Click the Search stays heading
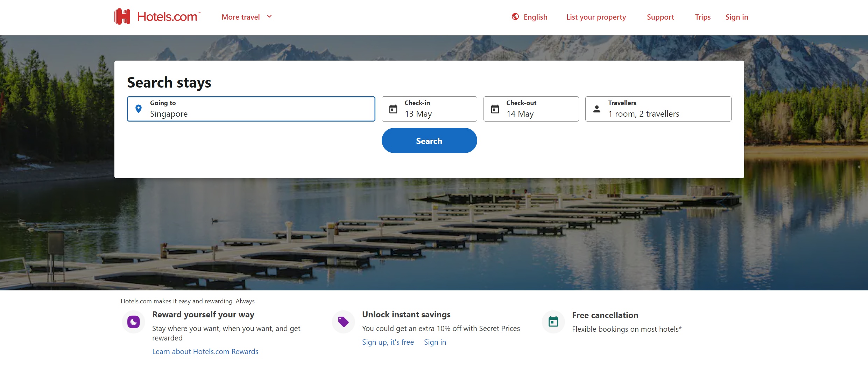The height and width of the screenshot is (365, 868). pyautogui.click(x=169, y=83)
